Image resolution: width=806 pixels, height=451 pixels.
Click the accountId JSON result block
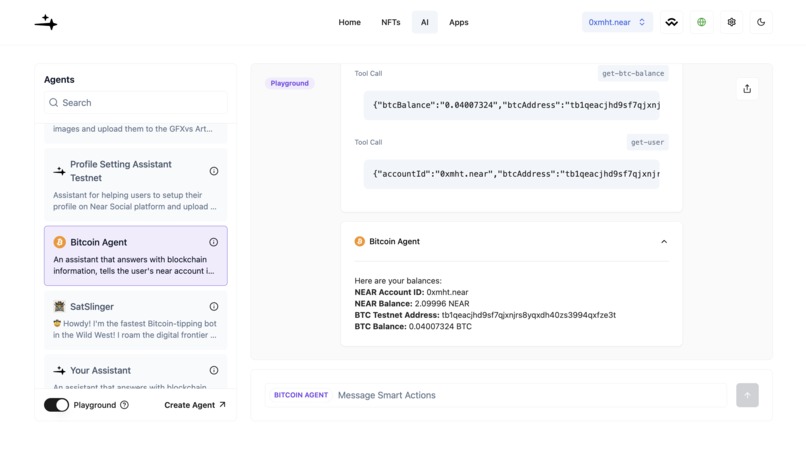(x=511, y=174)
